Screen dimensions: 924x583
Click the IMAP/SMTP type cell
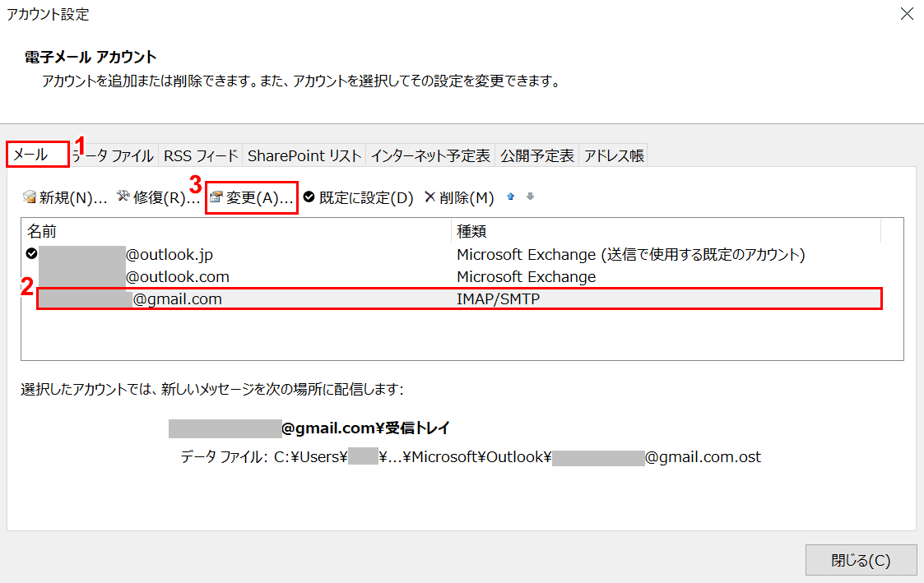click(499, 298)
